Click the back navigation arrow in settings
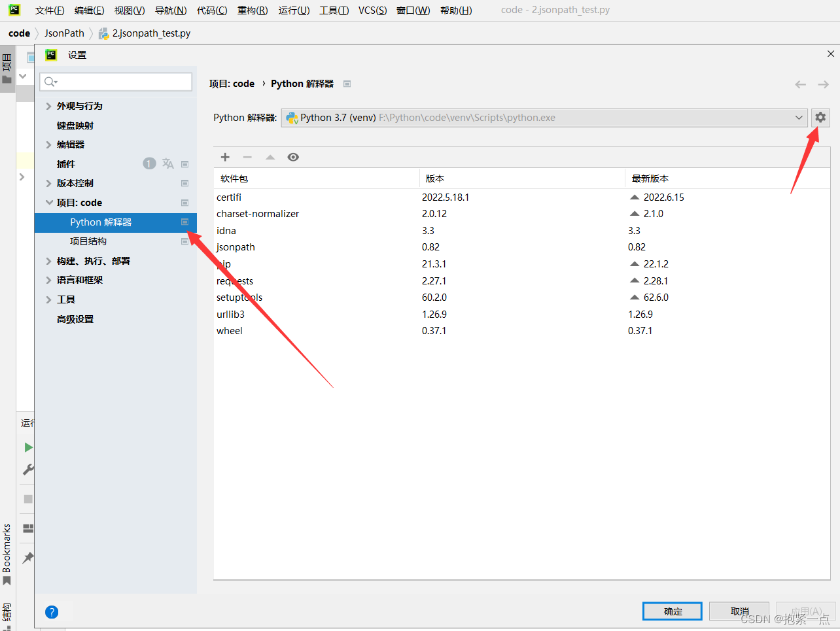Screen dimensions: 840x631 click(x=800, y=84)
